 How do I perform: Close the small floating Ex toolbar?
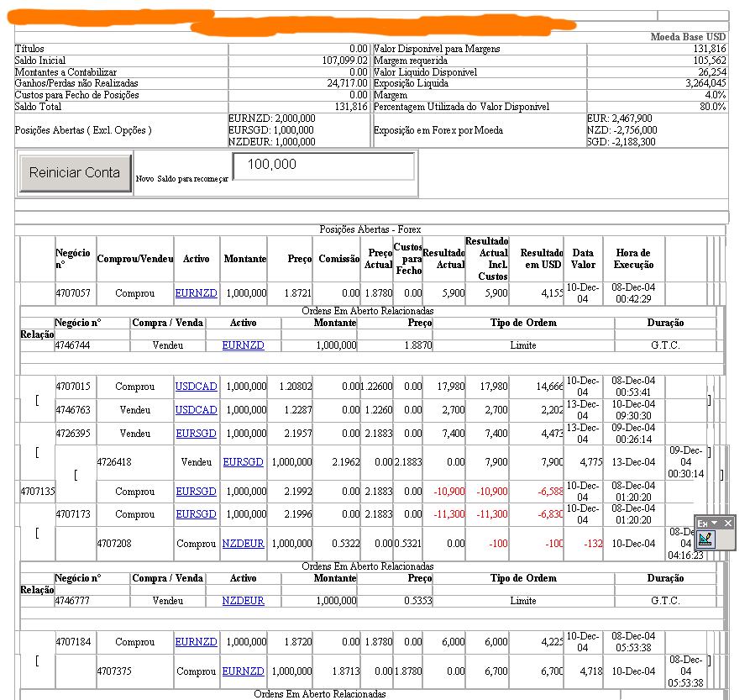[x=727, y=523]
